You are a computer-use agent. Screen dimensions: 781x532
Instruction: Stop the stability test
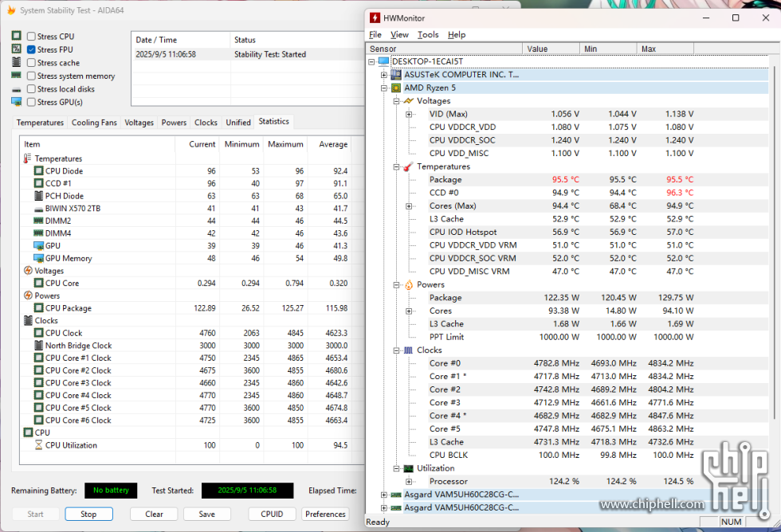tap(88, 514)
